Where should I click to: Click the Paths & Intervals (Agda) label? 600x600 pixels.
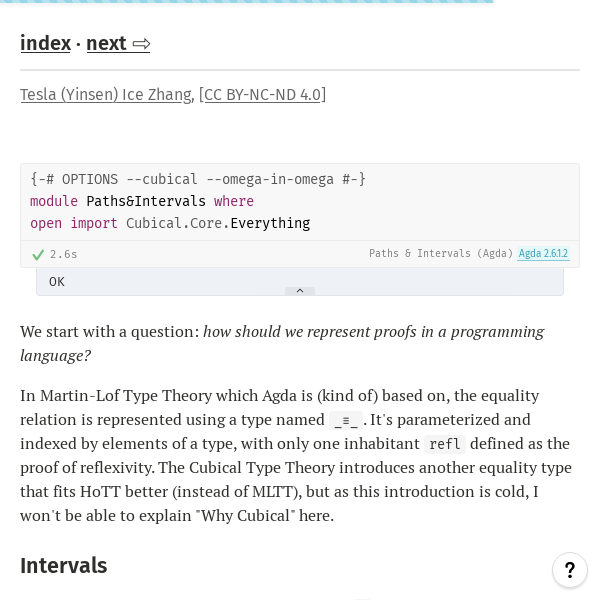point(441,253)
